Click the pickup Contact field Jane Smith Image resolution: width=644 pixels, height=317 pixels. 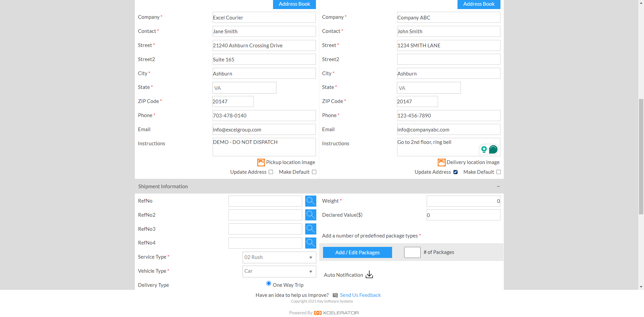pos(264,32)
